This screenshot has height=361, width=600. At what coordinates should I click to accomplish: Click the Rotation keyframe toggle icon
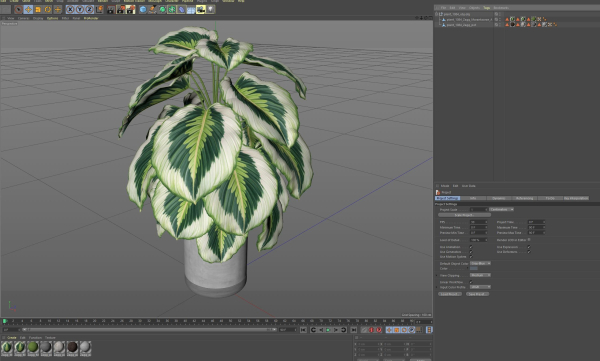tap(404, 330)
